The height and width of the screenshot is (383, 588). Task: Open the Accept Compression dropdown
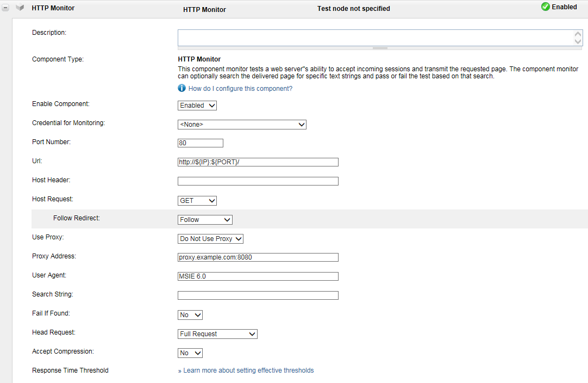tap(190, 353)
